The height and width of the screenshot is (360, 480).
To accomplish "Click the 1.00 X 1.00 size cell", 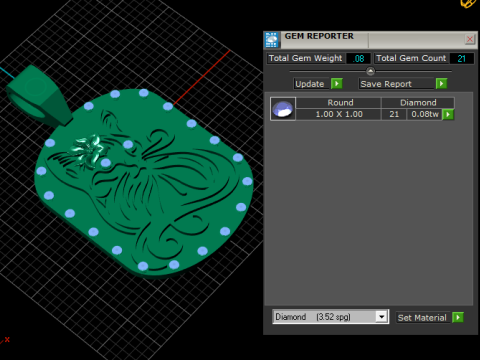I will pos(338,114).
